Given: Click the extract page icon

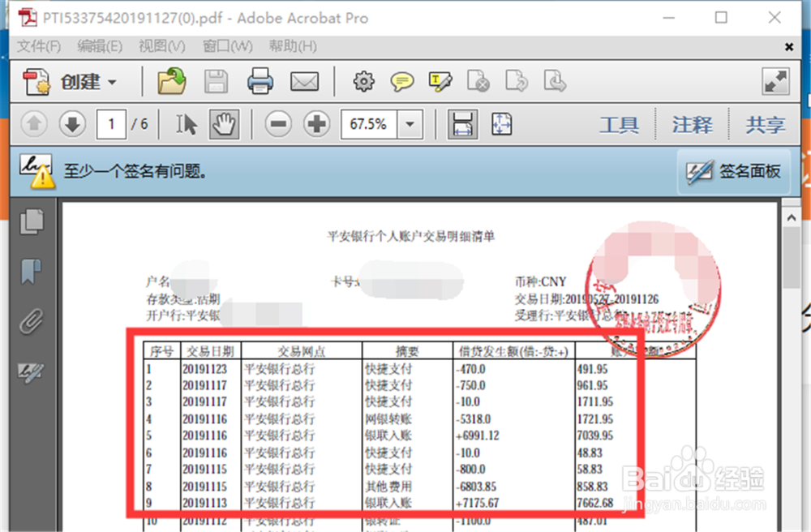Looking at the screenshot, I should pos(555,82).
